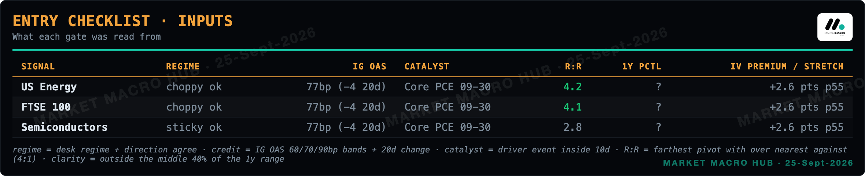Viewport: 868px width, 191px height.
Task: Click the IV PREMIUM / STRETCH header
Action: [x=787, y=66]
